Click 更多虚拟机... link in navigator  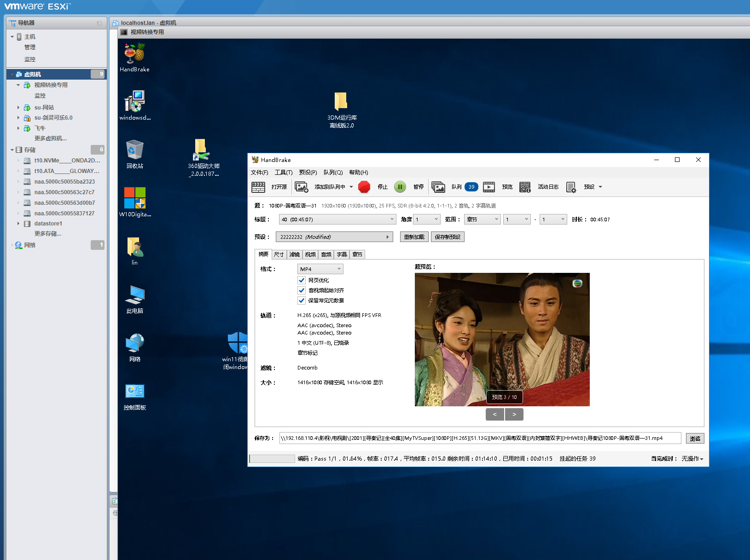(51, 139)
